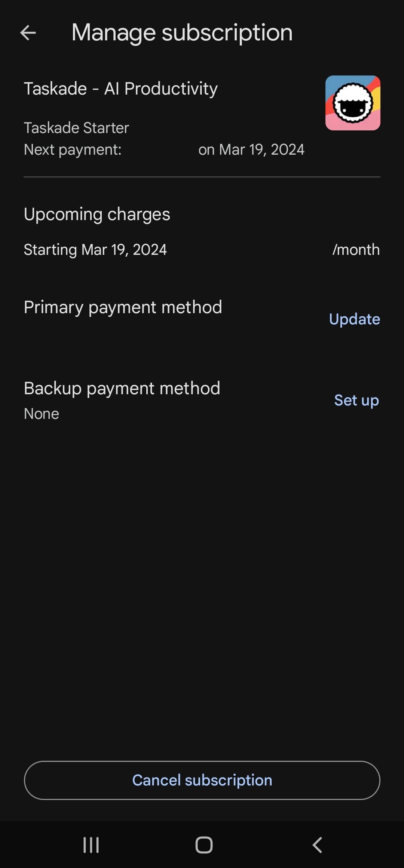Tap the Upcoming charges heading
This screenshot has height=868, width=404.
click(x=97, y=214)
